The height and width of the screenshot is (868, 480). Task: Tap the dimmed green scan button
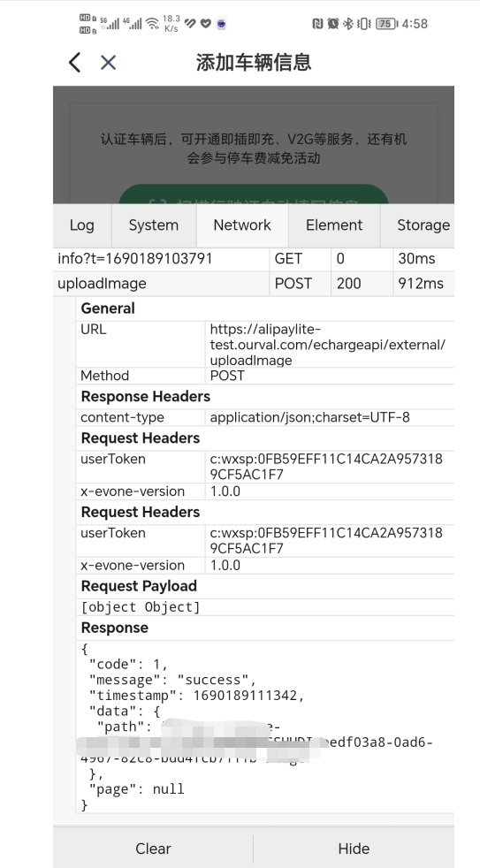click(x=254, y=194)
